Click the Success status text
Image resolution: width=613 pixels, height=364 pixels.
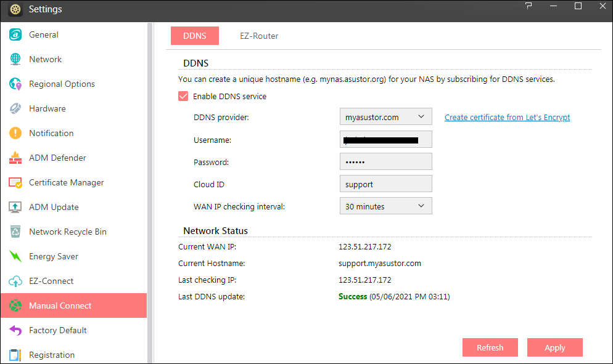[353, 297]
